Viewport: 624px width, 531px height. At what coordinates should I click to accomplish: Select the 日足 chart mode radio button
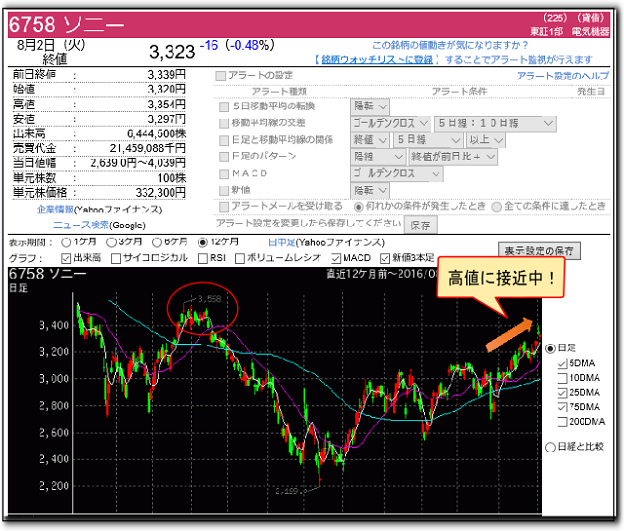point(550,349)
